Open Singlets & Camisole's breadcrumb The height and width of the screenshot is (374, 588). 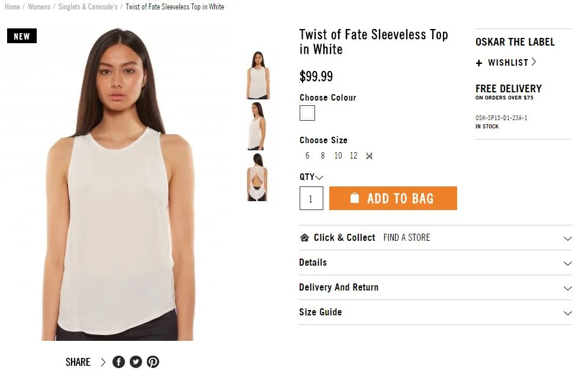pos(88,7)
